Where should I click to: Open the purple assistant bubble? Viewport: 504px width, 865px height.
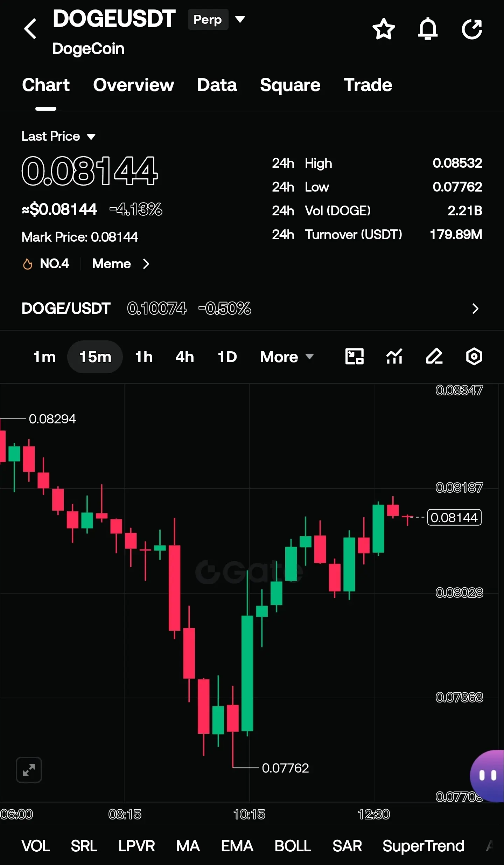pos(487,775)
